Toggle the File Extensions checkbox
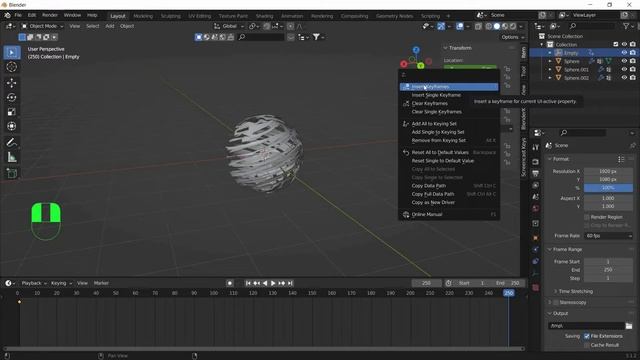The height and width of the screenshot is (360, 640). pyautogui.click(x=587, y=336)
